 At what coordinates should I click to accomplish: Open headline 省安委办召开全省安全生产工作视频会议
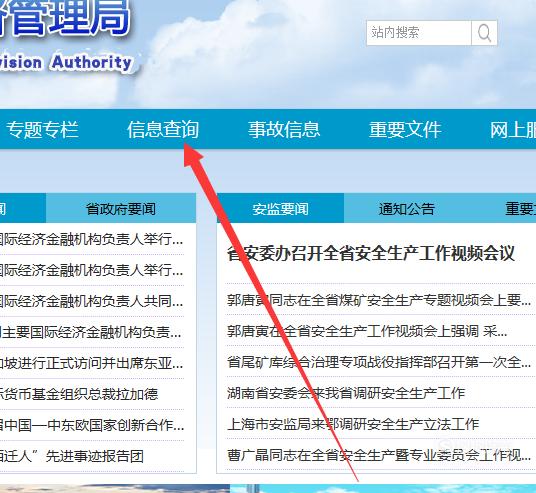(371, 253)
